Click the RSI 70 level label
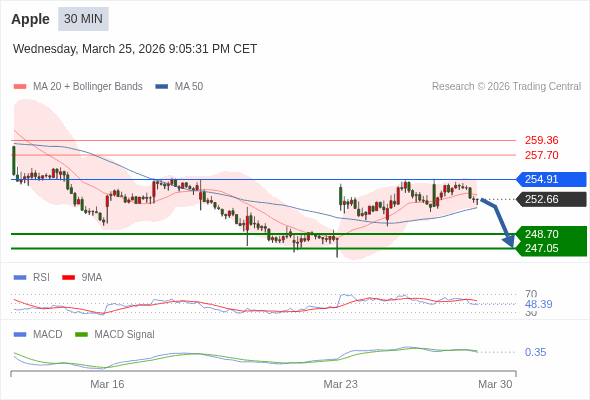The image size is (590, 400). (531, 294)
